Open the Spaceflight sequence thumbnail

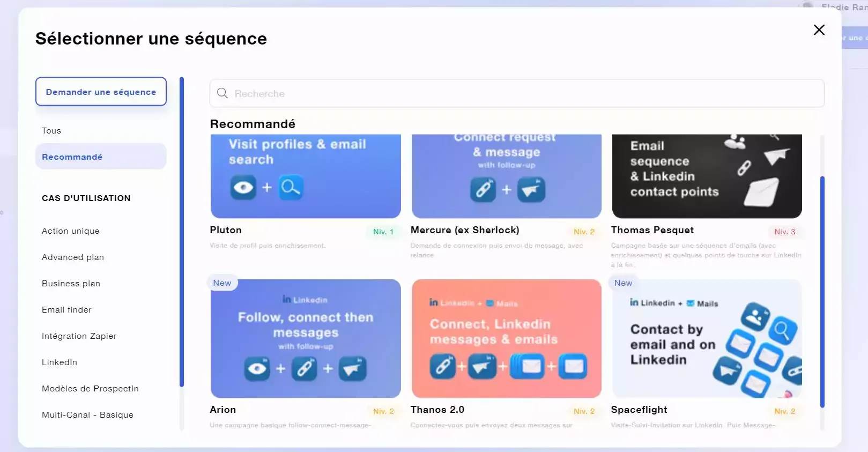[x=707, y=338]
